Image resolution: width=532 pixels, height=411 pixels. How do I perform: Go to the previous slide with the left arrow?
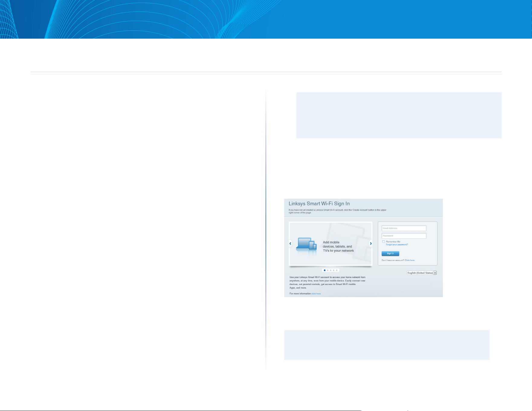click(290, 243)
